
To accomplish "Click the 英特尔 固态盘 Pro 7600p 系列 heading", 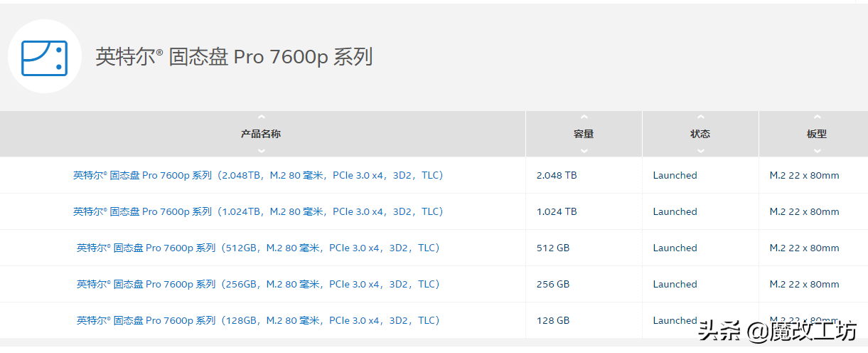I will coord(235,57).
